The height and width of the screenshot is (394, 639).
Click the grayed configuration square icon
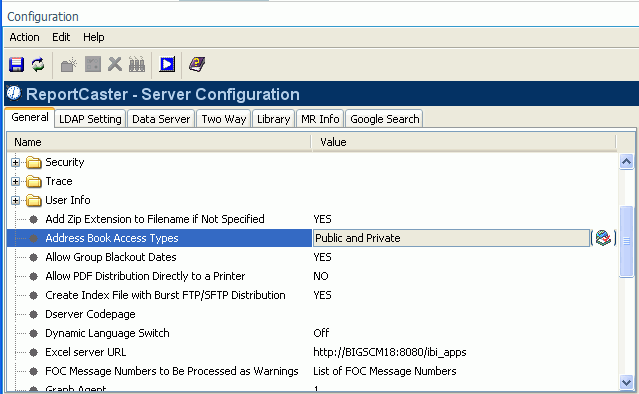(93, 64)
